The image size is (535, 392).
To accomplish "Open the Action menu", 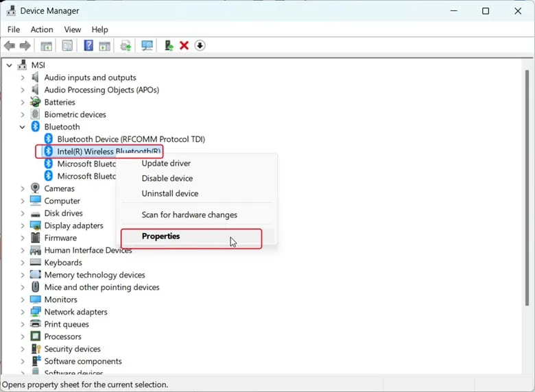I will (42, 29).
